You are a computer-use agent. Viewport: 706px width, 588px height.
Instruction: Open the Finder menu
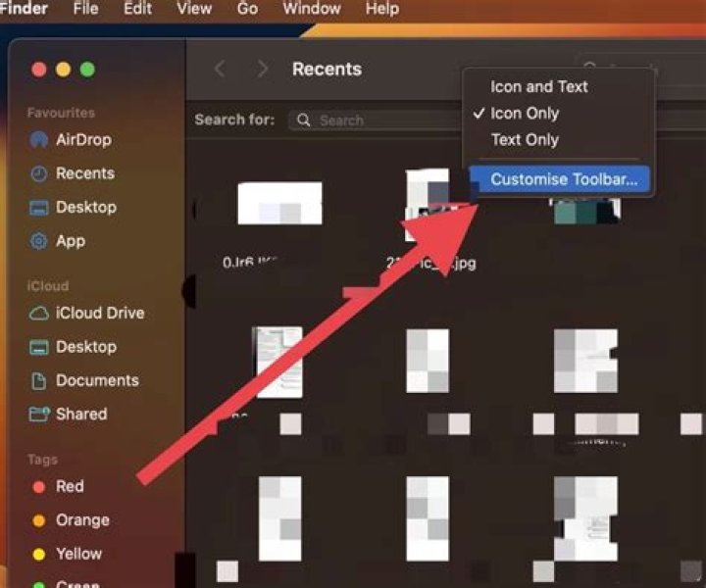24,8
